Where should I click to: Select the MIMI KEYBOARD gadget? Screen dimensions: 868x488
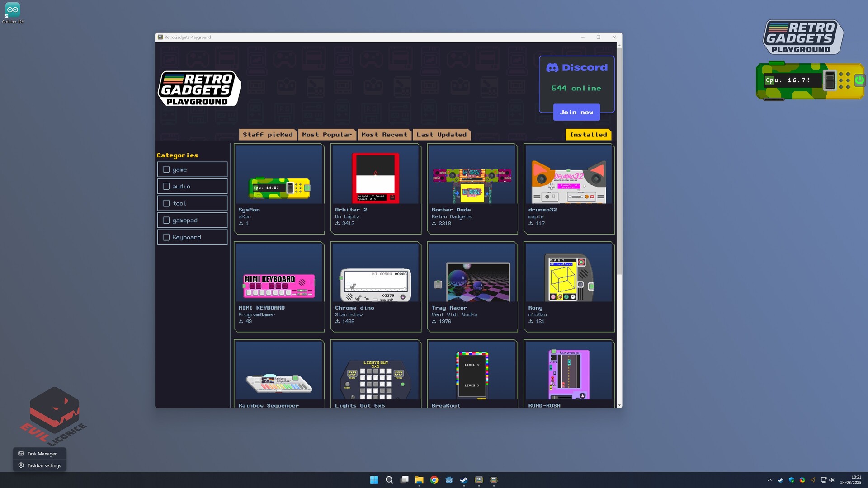(x=279, y=285)
